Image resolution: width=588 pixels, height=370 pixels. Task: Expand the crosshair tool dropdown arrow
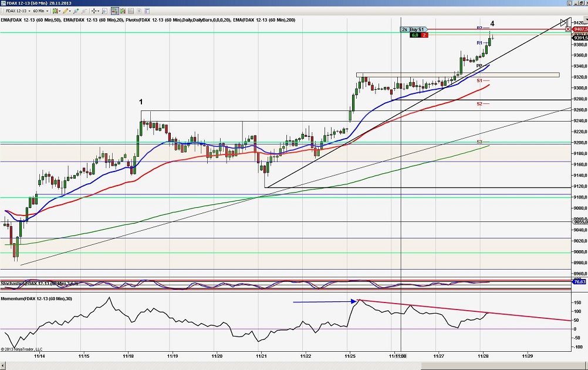99,11
